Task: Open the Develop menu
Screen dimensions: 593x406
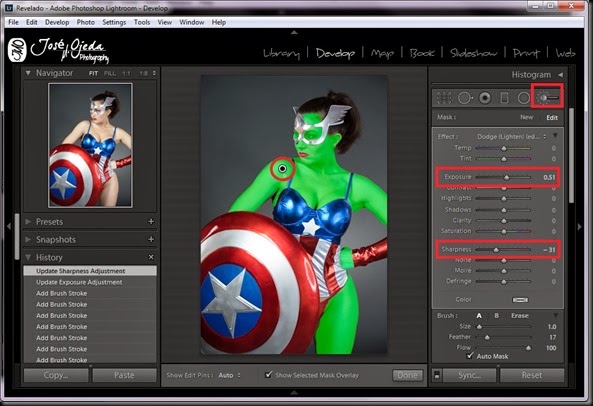Action: [57, 22]
